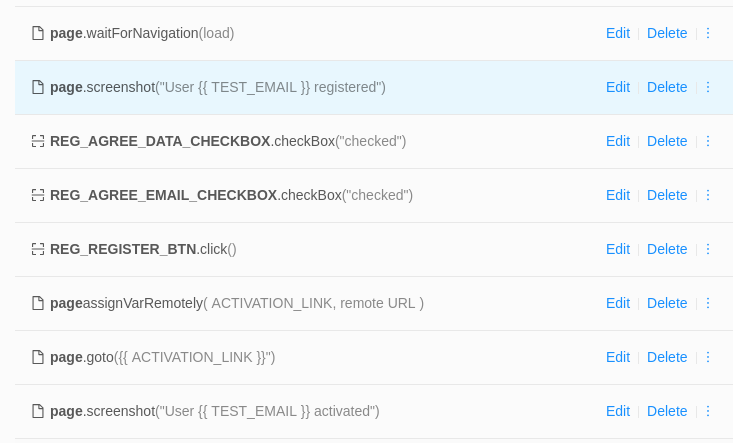
Task: Click the selector icon beside REG_AGREE_DATA_CHECKBOX
Action: pyautogui.click(x=37, y=141)
